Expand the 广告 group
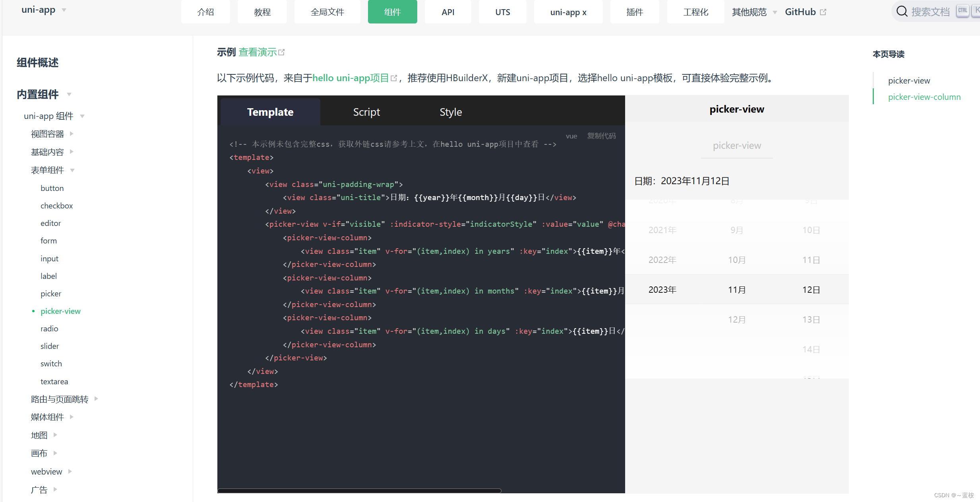980x502 pixels. tap(55, 489)
